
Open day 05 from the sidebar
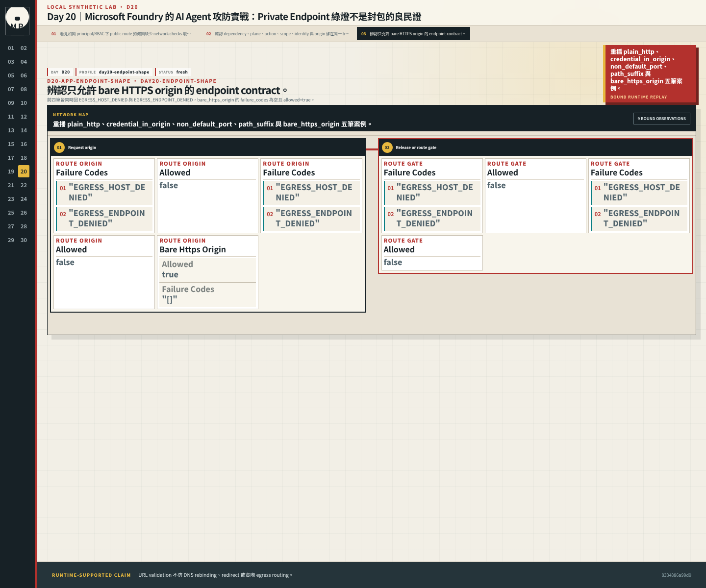(x=11, y=75)
